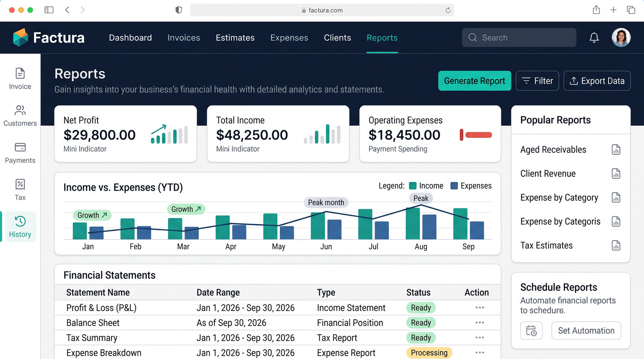This screenshot has width=644, height=359.
Task: Go to Customers in the sidebar
Action: (20, 116)
